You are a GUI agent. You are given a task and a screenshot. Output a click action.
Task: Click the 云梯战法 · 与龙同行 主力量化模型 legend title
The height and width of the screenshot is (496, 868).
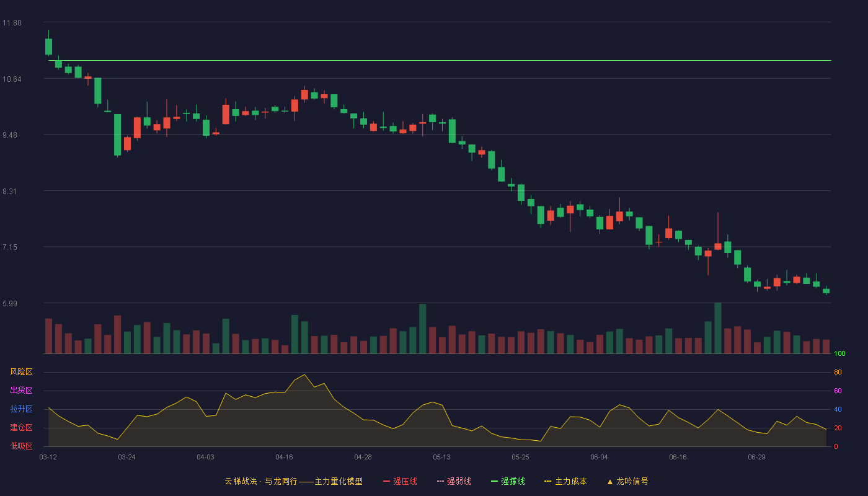(x=293, y=481)
